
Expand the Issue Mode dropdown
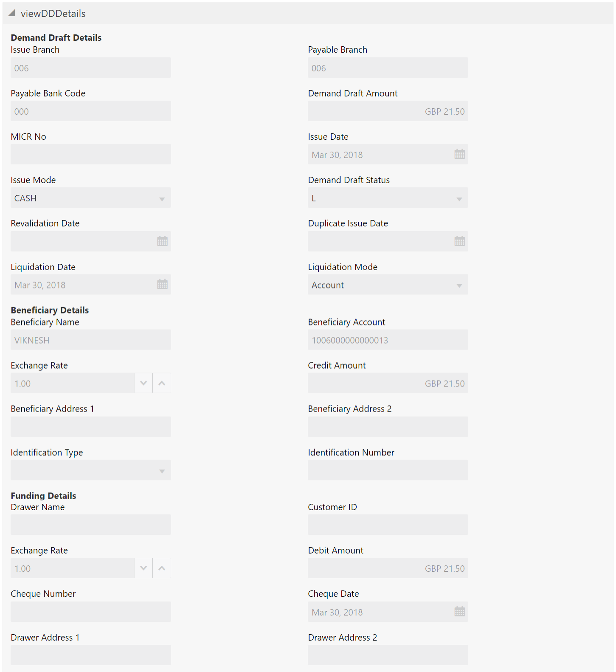click(x=91, y=198)
